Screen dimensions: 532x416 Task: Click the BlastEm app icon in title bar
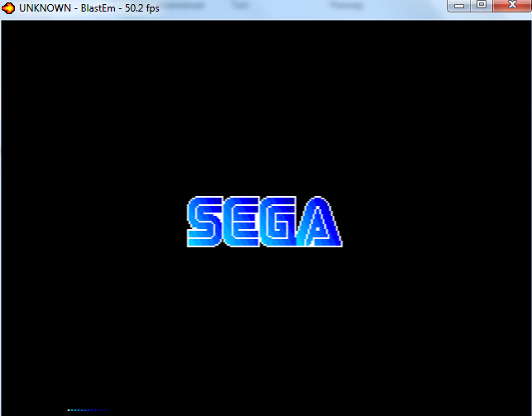click(8, 7)
